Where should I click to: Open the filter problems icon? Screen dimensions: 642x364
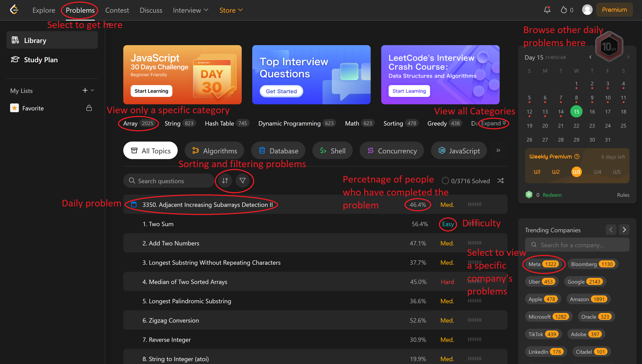coord(242,181)
